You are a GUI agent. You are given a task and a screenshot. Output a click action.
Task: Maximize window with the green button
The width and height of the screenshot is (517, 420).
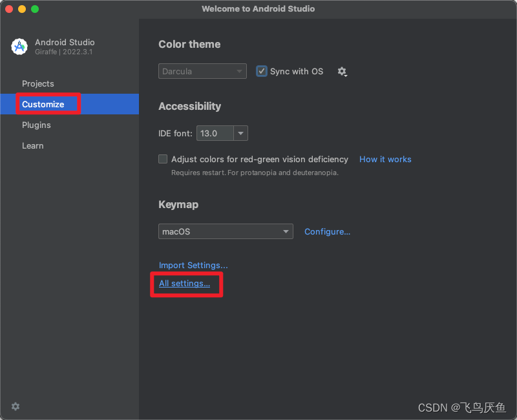pyautogui.click(x=35, y=9)
